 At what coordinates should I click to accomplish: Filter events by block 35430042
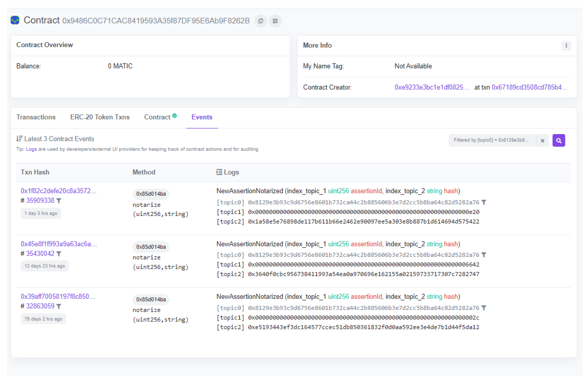[x=59, y=254]
